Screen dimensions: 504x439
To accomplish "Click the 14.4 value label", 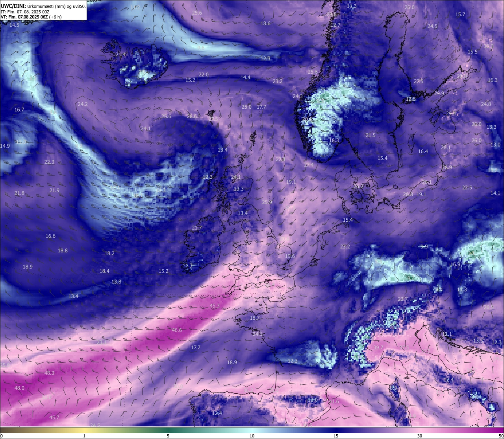I will [x=245, y=77].
